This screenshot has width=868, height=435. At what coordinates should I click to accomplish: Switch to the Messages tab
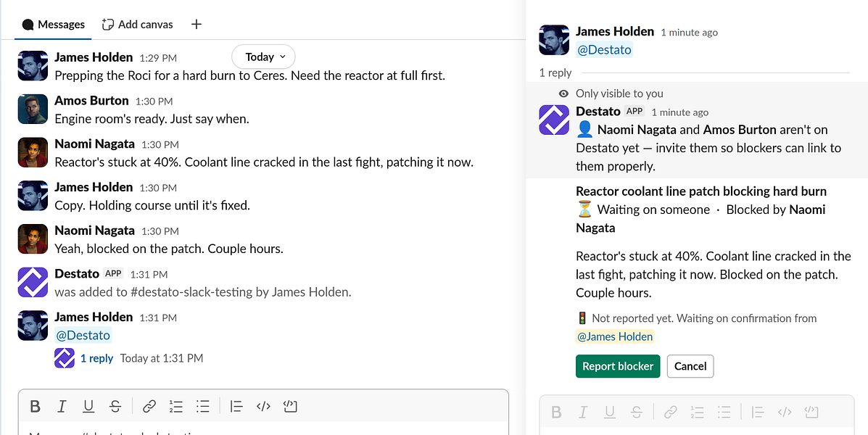[x=54, y=25]
